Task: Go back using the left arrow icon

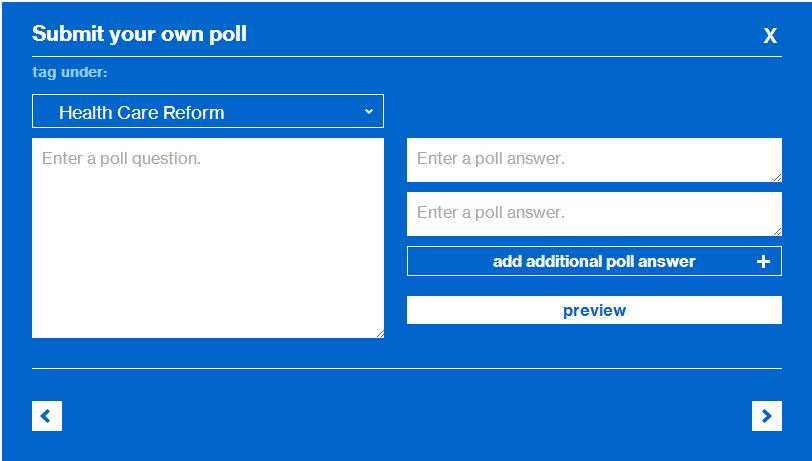Action: (47, 416)
